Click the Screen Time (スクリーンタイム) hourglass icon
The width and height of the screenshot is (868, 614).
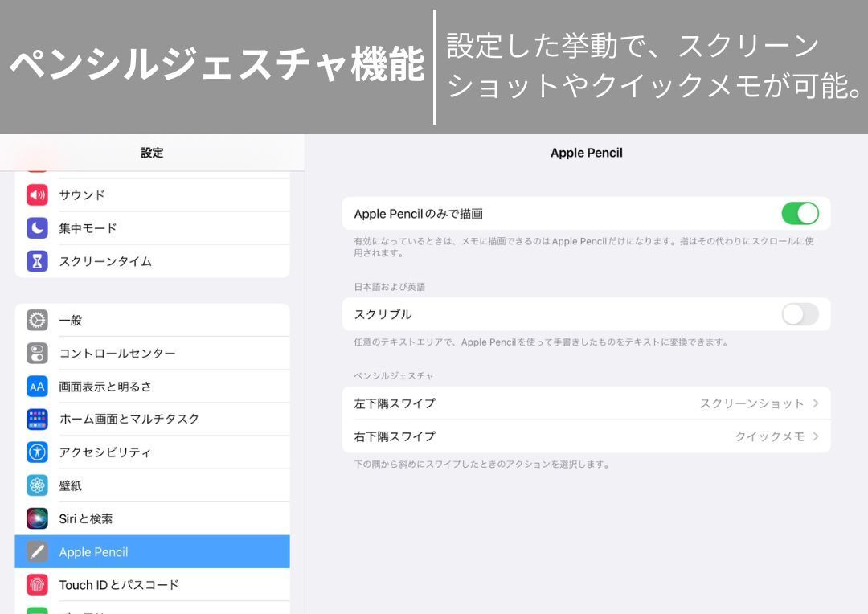pyautogui.click(x=37, y=261)
